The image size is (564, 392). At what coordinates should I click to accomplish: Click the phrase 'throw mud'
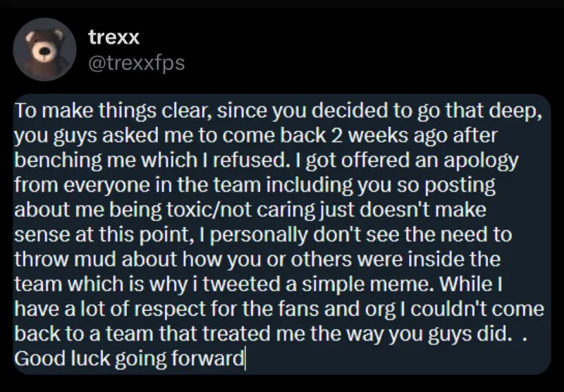point(66,259)
